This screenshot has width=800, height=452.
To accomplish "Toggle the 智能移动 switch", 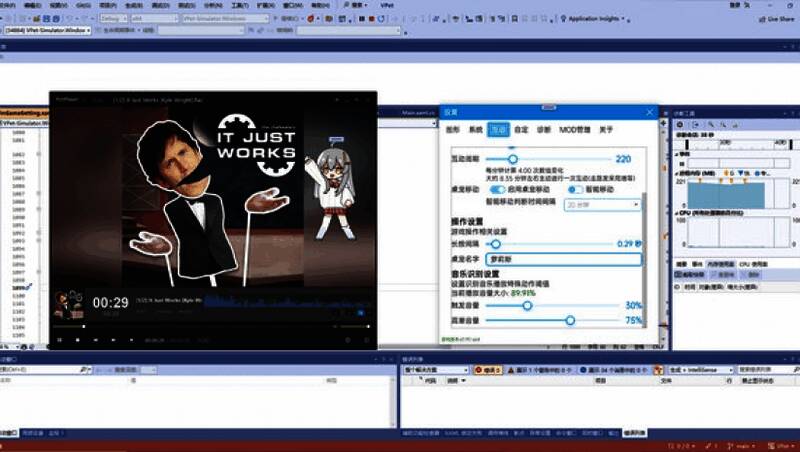I will coord(575,189).
